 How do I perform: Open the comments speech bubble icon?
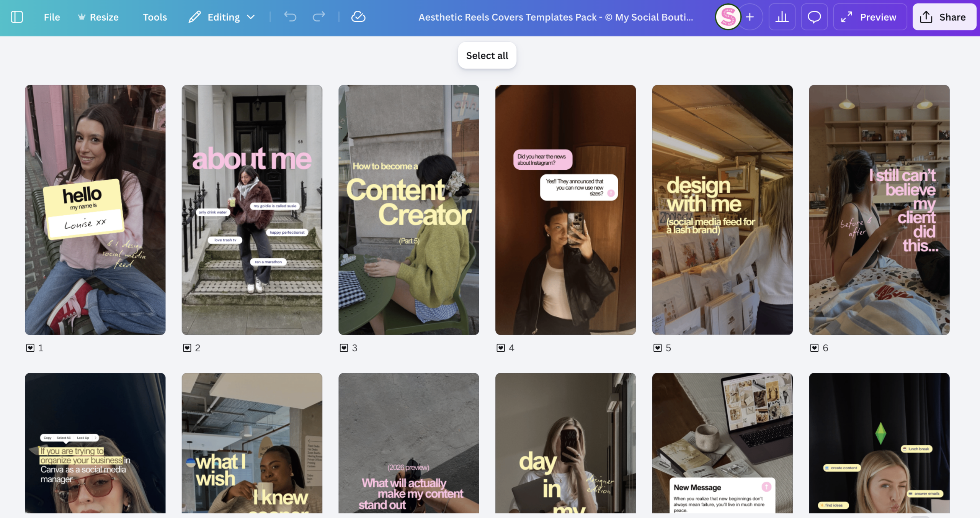814,17
